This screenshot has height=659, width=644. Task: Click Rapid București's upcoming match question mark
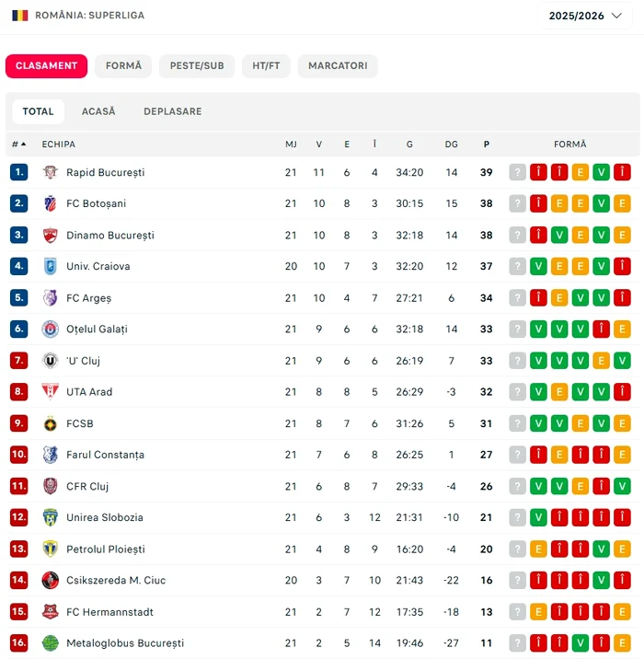click(518, 172)
